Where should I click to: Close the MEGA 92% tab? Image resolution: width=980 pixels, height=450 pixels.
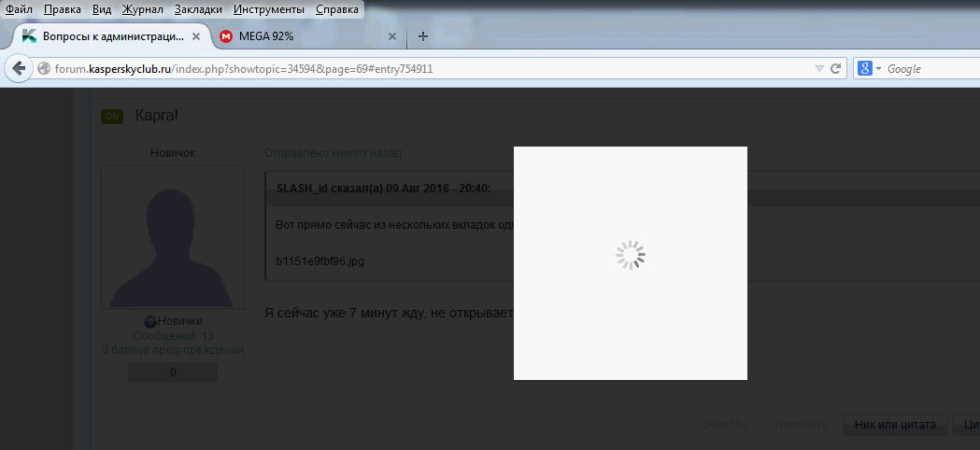pyautogui.click(x=392, y=36)
